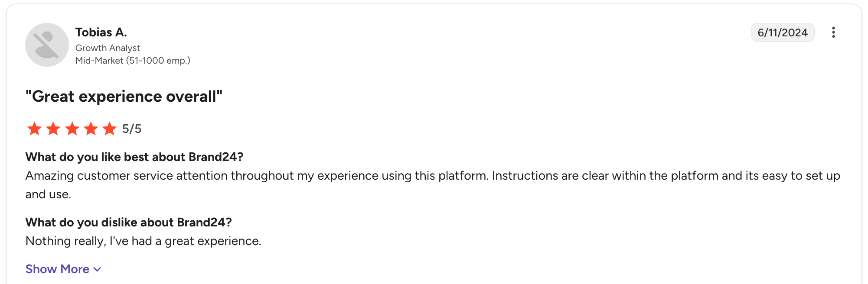Select the "What do you dislike" heading
Screen dimensions: 868x284
pos(129,222)
